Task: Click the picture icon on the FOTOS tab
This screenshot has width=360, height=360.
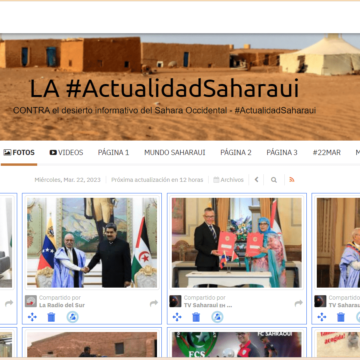Action: point(7,153)
